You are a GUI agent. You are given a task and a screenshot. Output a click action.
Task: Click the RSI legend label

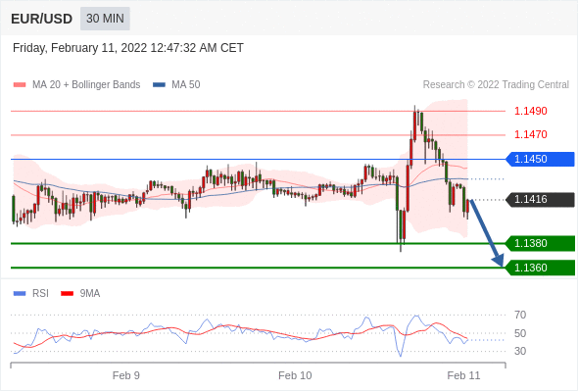[40, 294]
